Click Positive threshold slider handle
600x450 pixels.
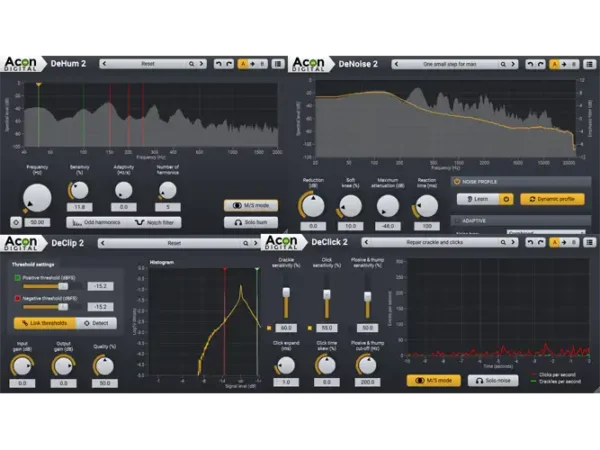coord(63,286)
